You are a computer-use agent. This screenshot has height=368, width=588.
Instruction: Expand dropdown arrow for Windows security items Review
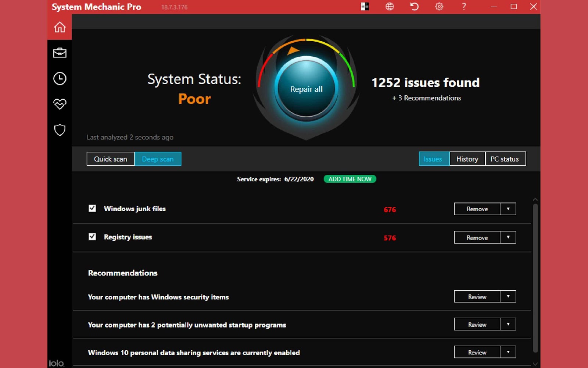click(508, 296)
